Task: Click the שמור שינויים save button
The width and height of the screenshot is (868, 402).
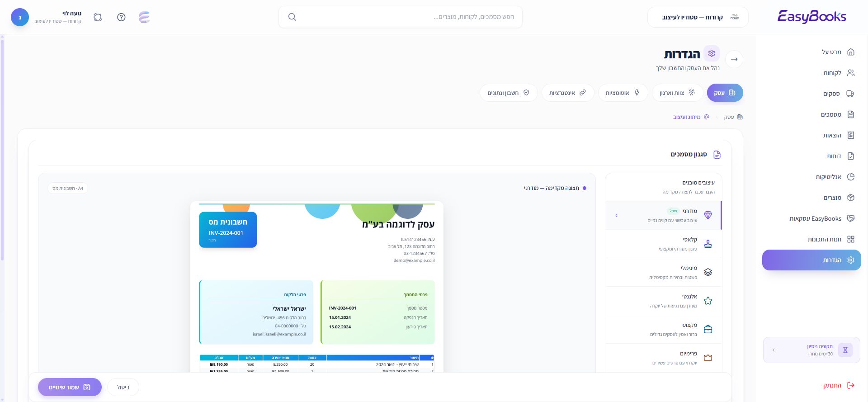Action: [70, 387]
